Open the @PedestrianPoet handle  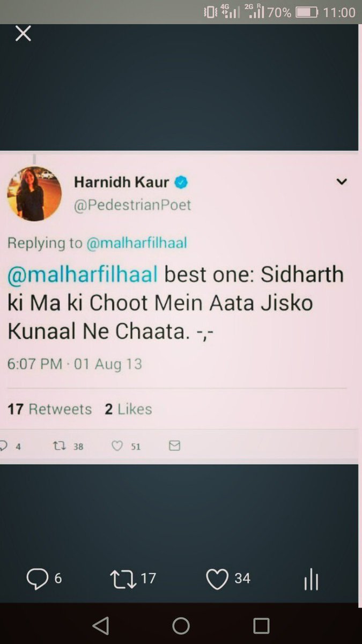coord(132,205)
